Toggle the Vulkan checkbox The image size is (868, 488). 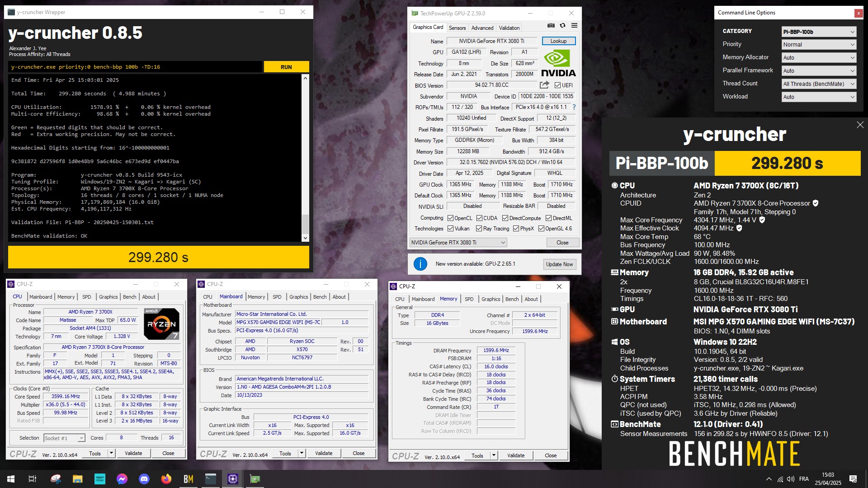[450, 229]
